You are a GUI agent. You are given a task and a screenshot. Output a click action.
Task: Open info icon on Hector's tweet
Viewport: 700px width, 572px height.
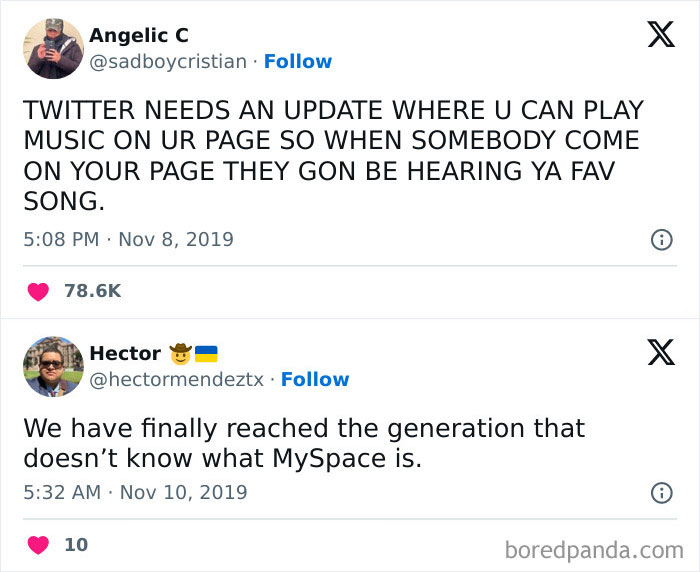tap(662, 493)
